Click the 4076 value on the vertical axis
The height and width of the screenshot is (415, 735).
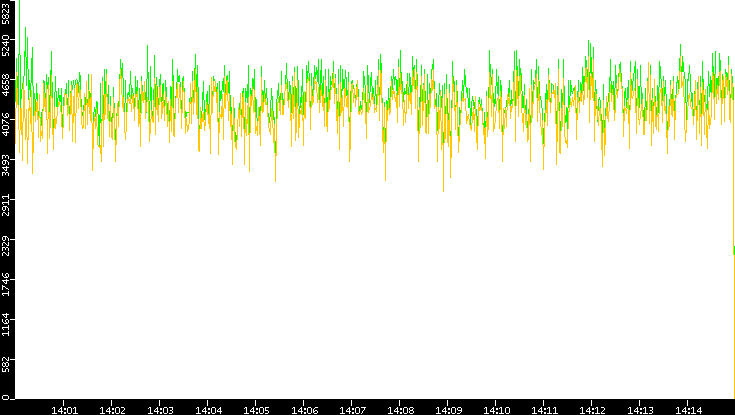pyautogui.click(x=5, y=125)
